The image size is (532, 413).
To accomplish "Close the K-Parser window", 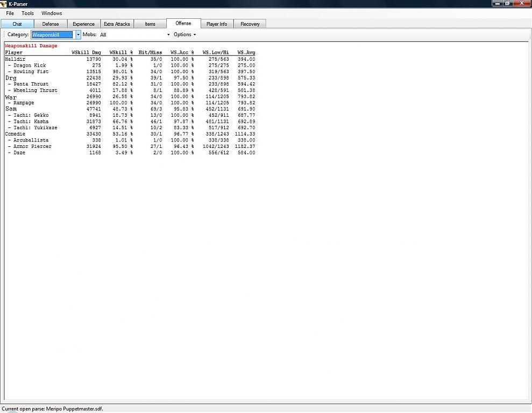I will coord(522,3).
